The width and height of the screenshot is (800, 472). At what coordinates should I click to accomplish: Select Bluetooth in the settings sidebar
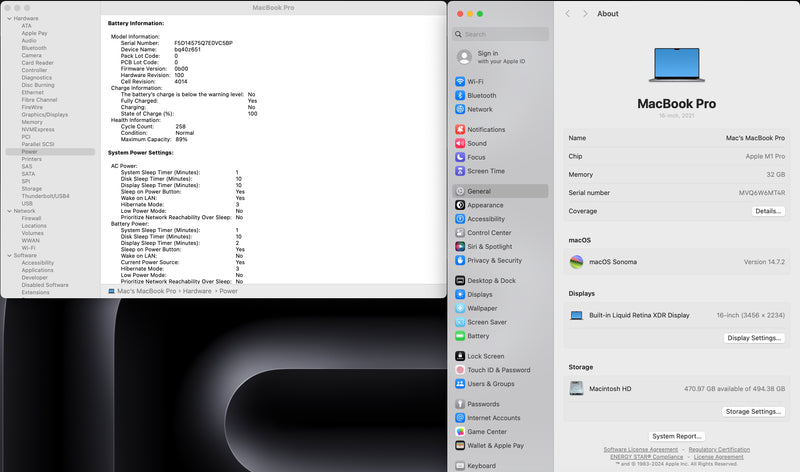(x=481, y=95)
